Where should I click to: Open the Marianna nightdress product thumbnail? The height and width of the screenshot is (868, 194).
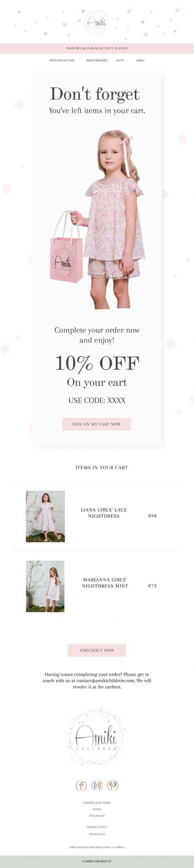tap(45, 586)
